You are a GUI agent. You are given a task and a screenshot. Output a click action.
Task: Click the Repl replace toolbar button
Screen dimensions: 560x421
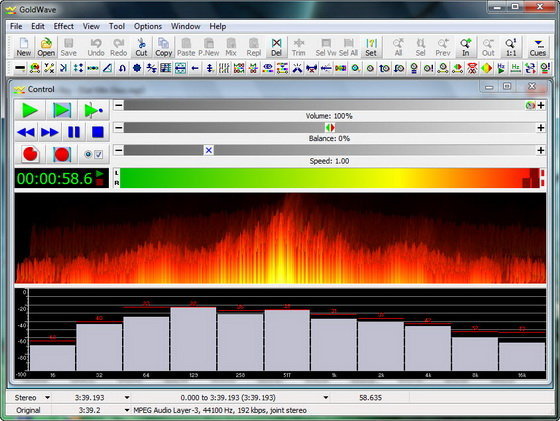click(254, 47)
